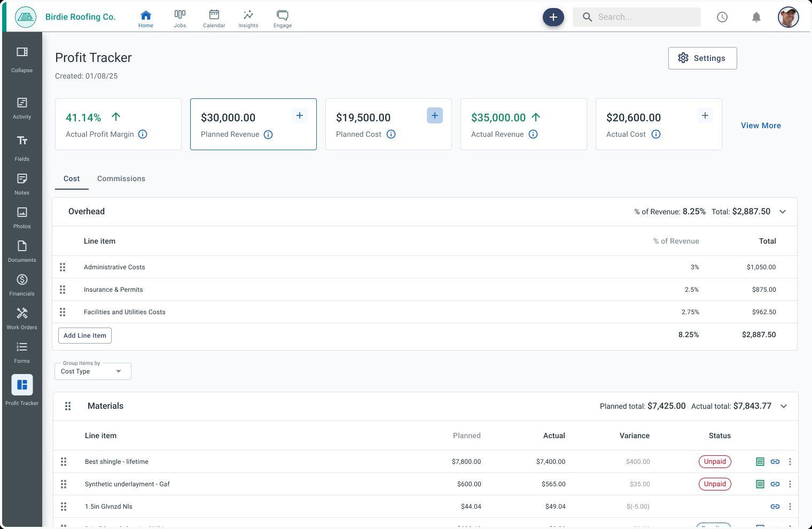Click info icon beside Planned Cost
Viewport: 812px width, 529px height.
pos(391,134)
